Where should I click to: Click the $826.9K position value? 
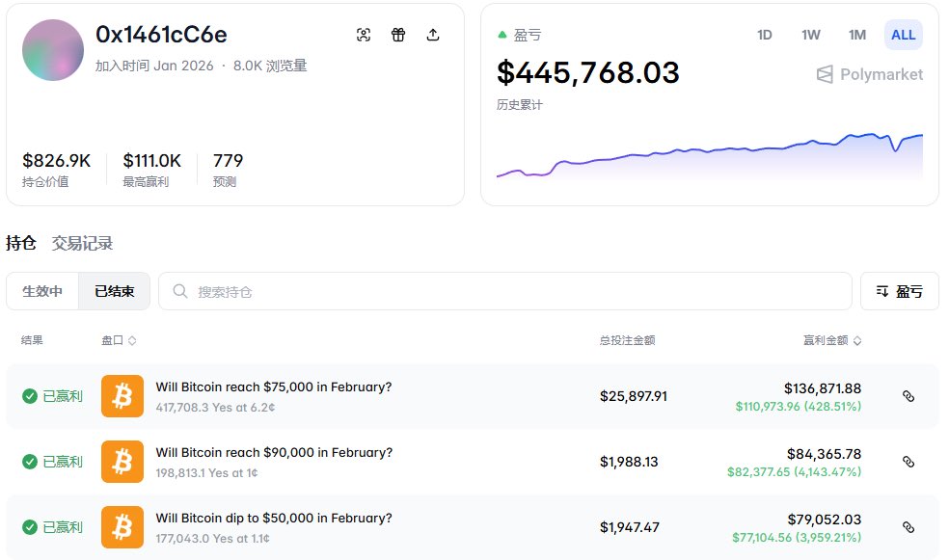point(56,161)
